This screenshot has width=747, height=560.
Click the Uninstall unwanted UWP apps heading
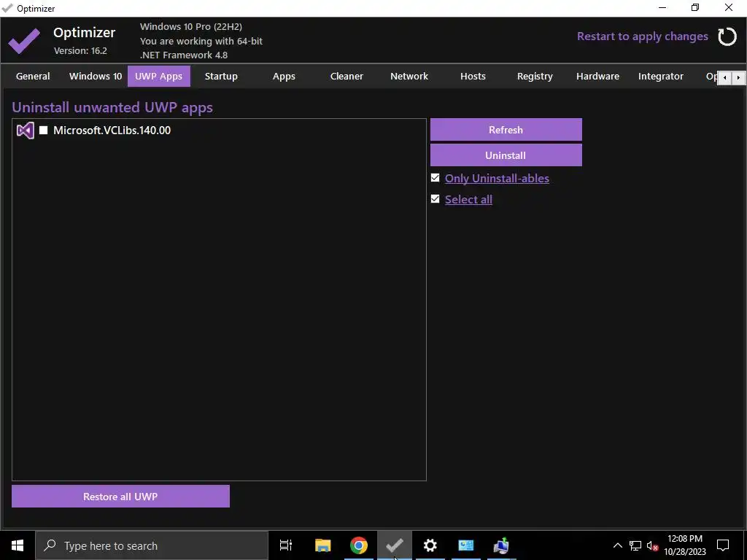[112, 107]
